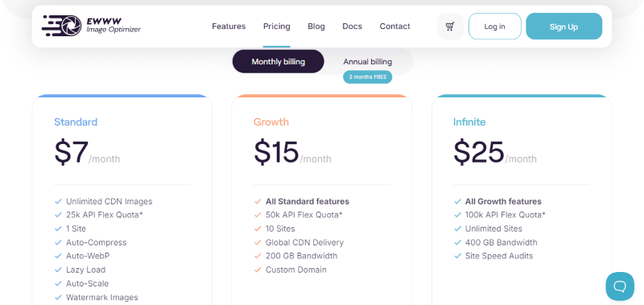This screenshot has width=644, height=305.
Task: Click 100k API Flex Quota feature
Action: click(506, 215)
